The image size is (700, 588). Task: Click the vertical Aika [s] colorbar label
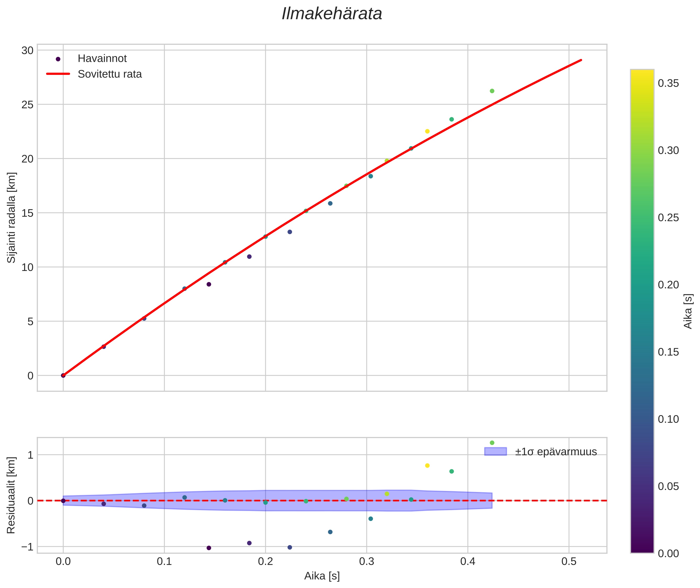coord(688,311)
